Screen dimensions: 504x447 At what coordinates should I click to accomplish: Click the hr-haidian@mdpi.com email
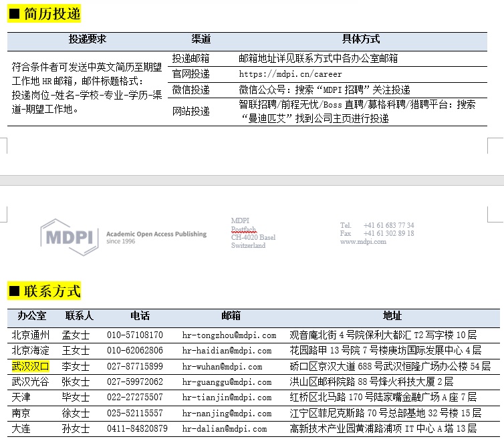tap(227, 351)
